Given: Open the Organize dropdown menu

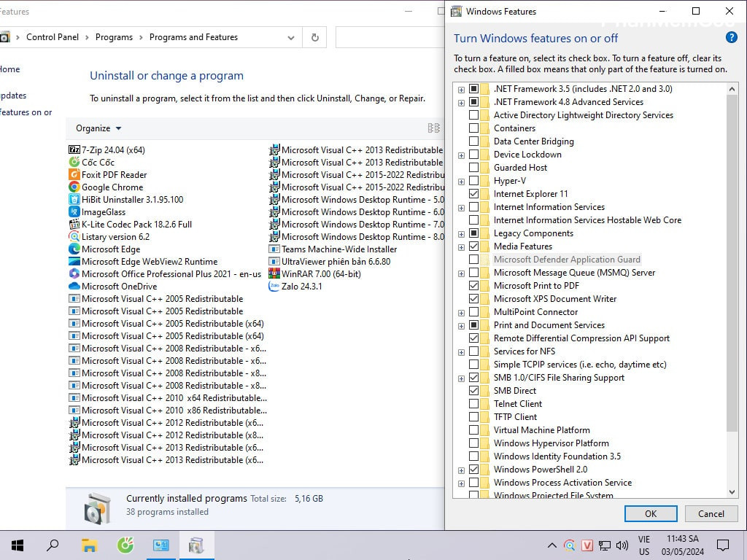Looking at the screenshot, I should (98, 128).
